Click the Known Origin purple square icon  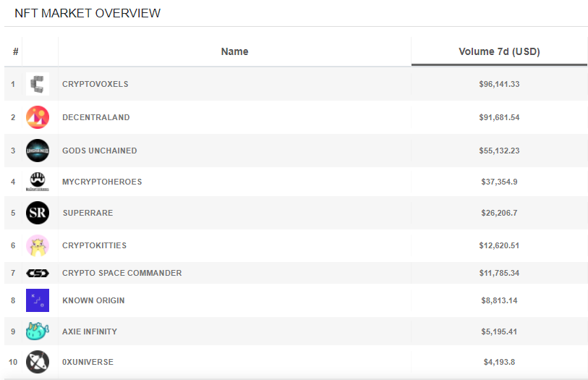coord(38,300)
